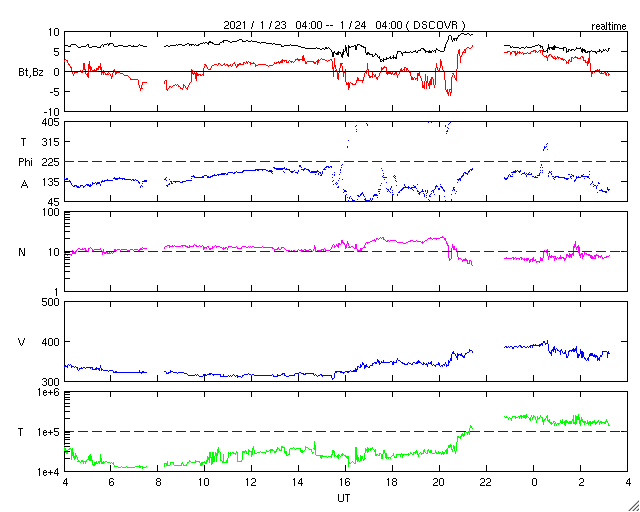Click the '-5' tick label on Bt,Bz panel

click(x=55, y=92)
